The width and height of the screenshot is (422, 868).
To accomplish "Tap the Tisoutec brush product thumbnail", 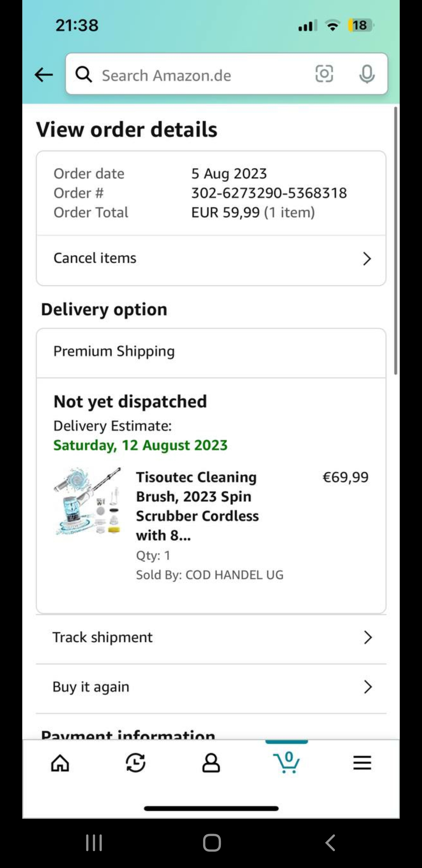I will pyautogui.click(x=88, y=501).
